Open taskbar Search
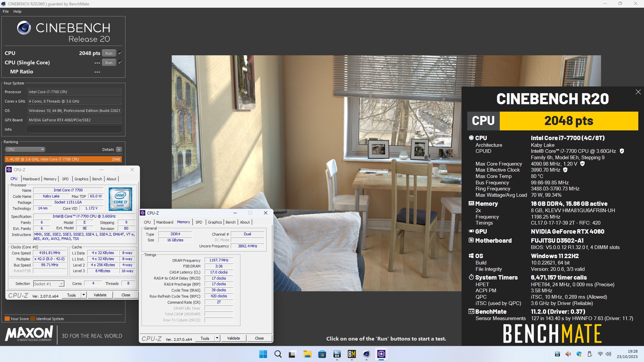Image resolution: width=644 pixels, height=362 pixels. pos(278,354)
